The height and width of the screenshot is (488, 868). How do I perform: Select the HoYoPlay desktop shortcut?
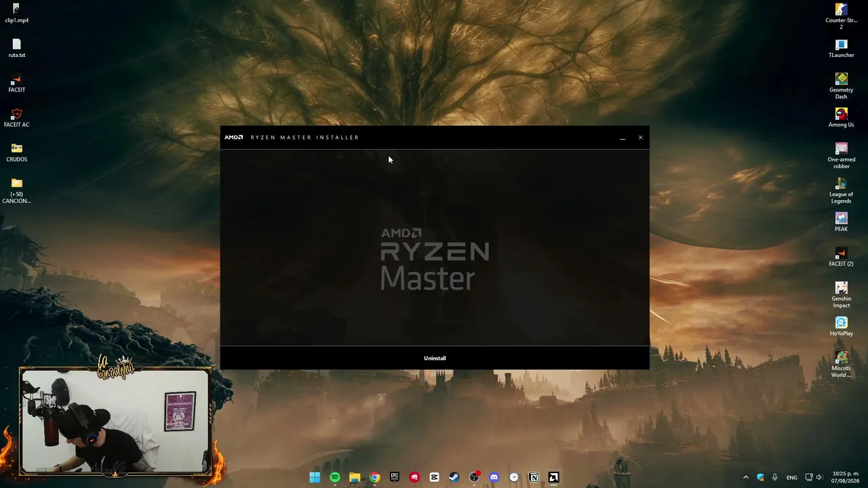tap(842, 327)
